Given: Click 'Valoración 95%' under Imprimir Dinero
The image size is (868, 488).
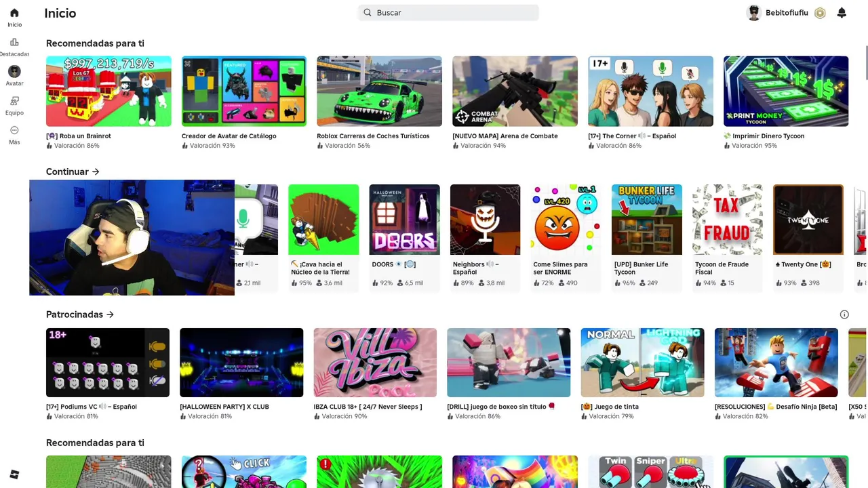Looking at the screenshot, I should (754, 146).
